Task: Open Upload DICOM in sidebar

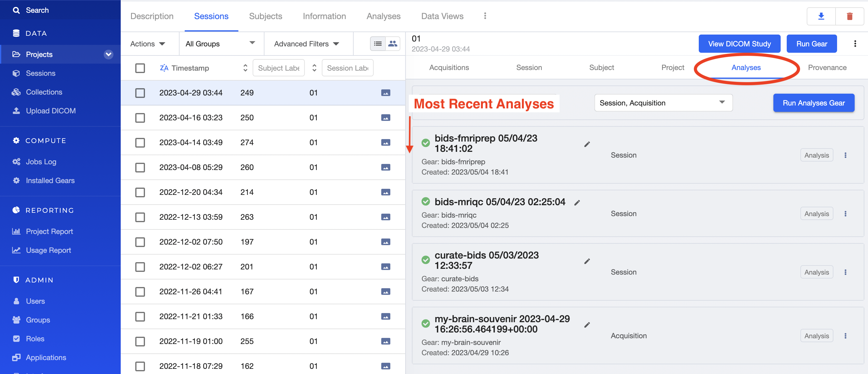Action: pyautogui.click(x=51, y=110)
